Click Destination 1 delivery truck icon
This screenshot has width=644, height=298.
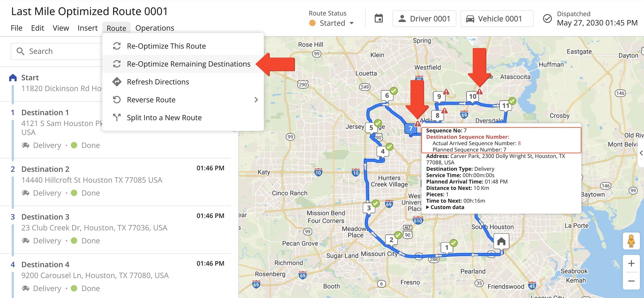[25, 145]
